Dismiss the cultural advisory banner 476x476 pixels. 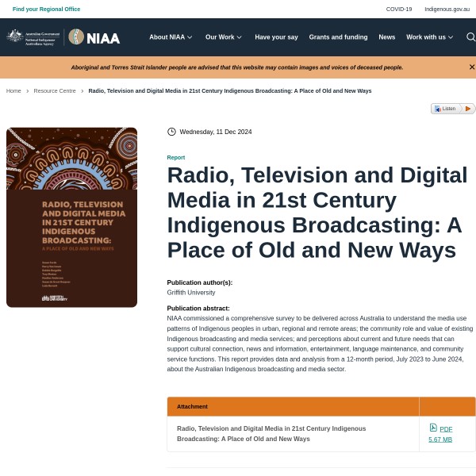click(x=471, y=67)
